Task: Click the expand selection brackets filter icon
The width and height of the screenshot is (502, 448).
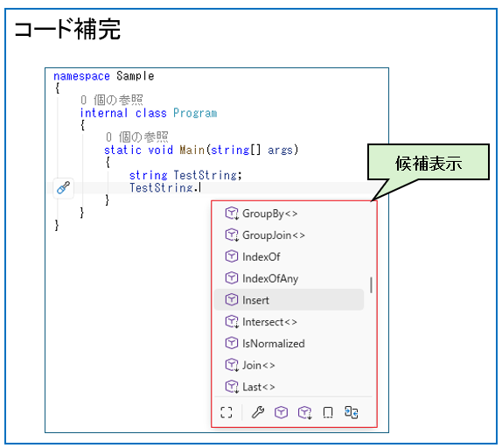Action: tap(227, 412)
